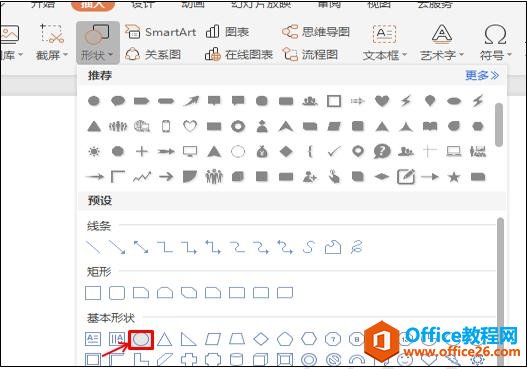Select the trapezoid in 基本形状
Image resolution: width=527 pixels, height=369 pixels.
point(237,339)
